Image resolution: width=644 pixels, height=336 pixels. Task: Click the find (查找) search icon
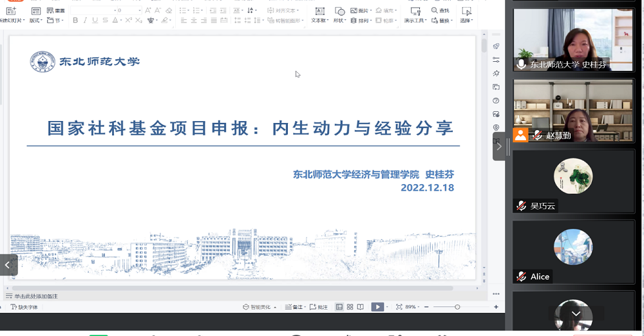click(435, 11)
